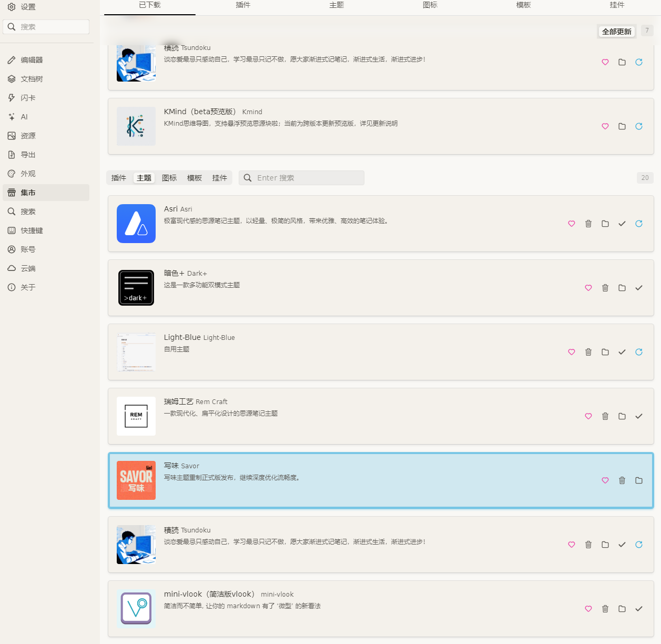
Task: Delete the Dark+ theme
Action: tap(605, 288)
